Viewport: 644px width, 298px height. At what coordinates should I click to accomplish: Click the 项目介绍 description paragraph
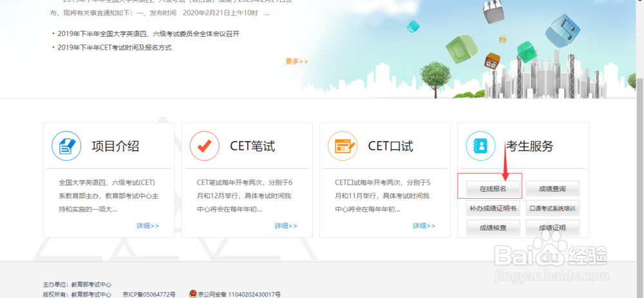click(x=109, y=196)
